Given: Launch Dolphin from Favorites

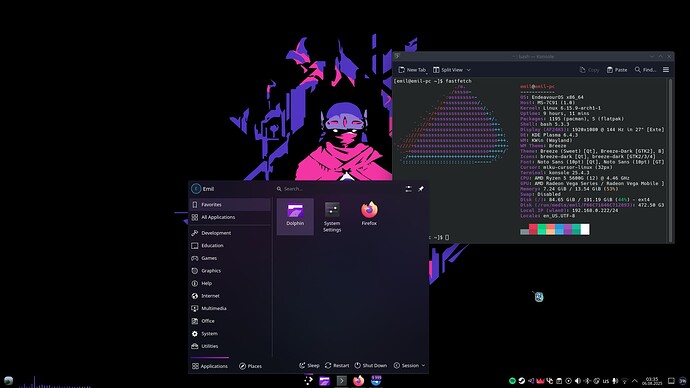Looking at the screenshot, I should point(295,216).
